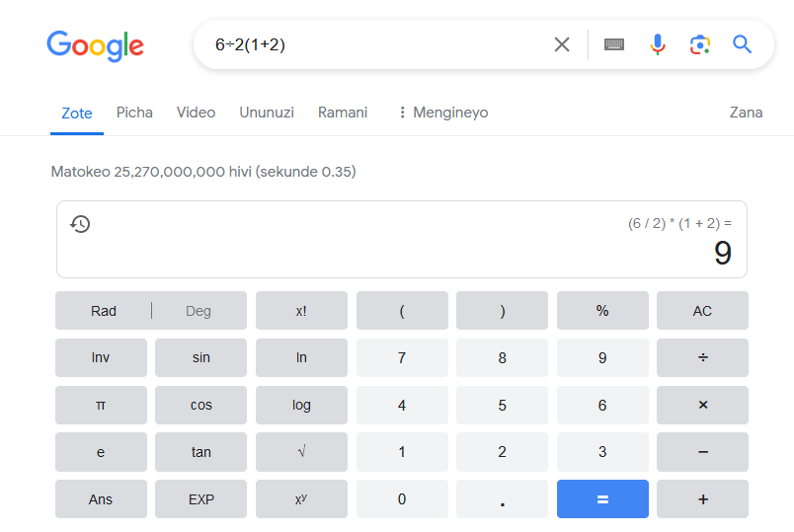Start voice search with the microphone icon

click(658, 44)
